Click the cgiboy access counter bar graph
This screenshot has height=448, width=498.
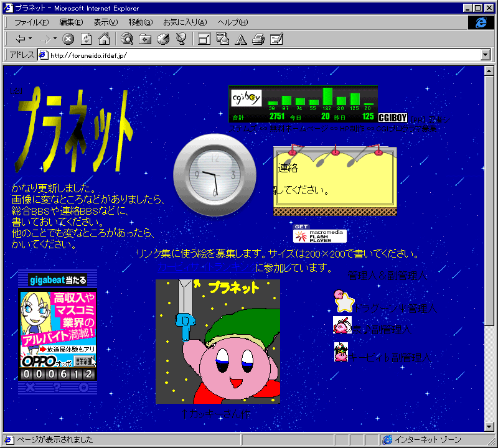(x=303, y=104)
